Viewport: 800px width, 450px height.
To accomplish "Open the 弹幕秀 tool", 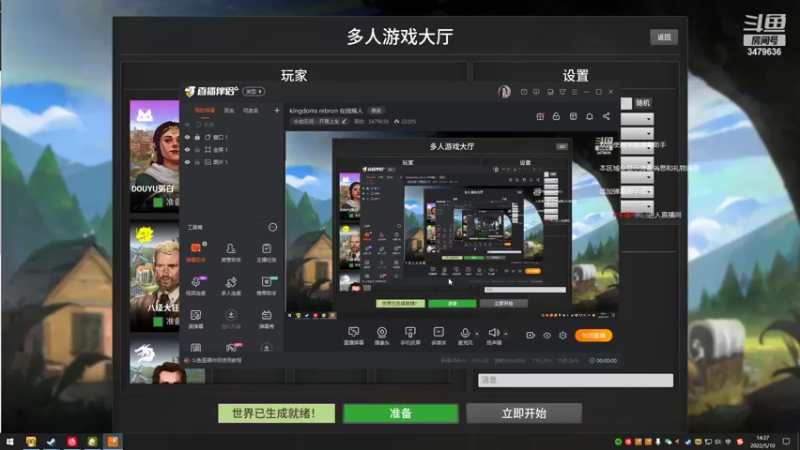I will 266,319.
